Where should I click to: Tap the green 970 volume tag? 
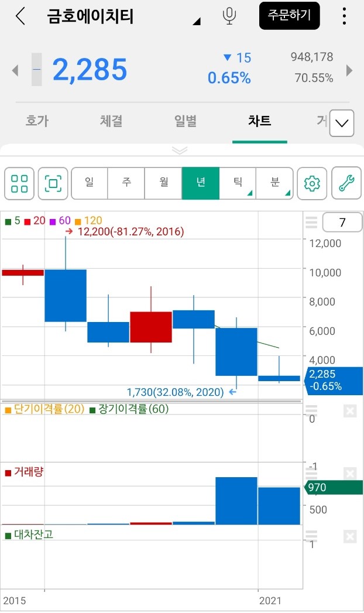point(334,488)
